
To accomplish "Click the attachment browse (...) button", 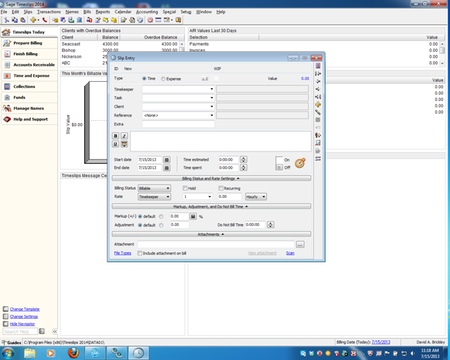I will point(300,245).
